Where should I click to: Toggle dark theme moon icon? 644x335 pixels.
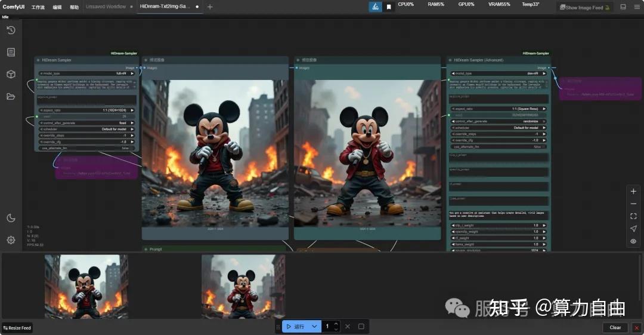tap(11, 218)
